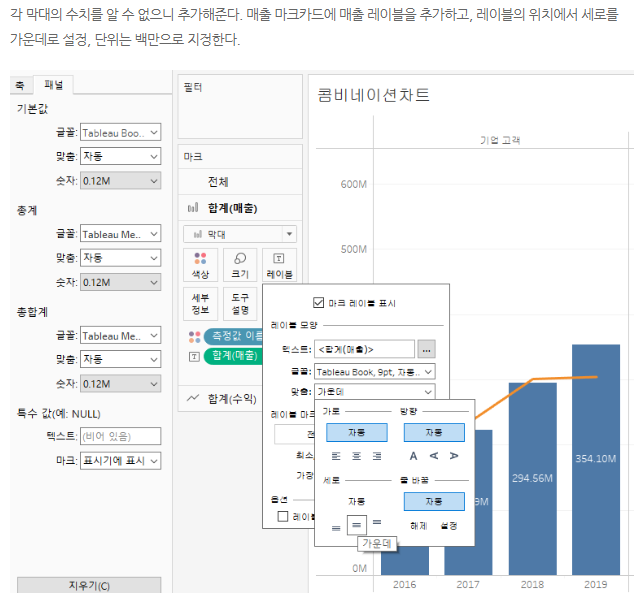639x612 pixels.
Task: Open 특수 값 마크 표시기에 표시 dropdown
Action: click(120, 461)
